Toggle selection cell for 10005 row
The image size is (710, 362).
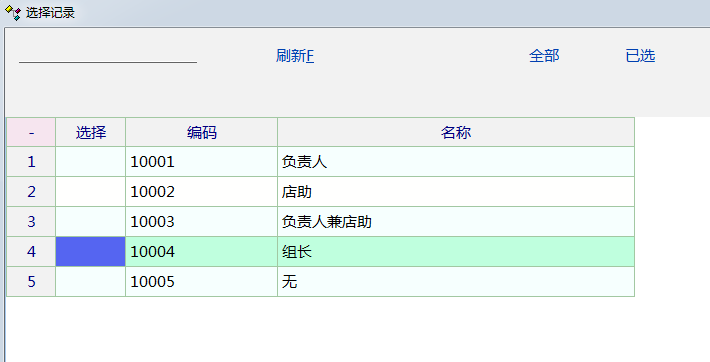91,281
